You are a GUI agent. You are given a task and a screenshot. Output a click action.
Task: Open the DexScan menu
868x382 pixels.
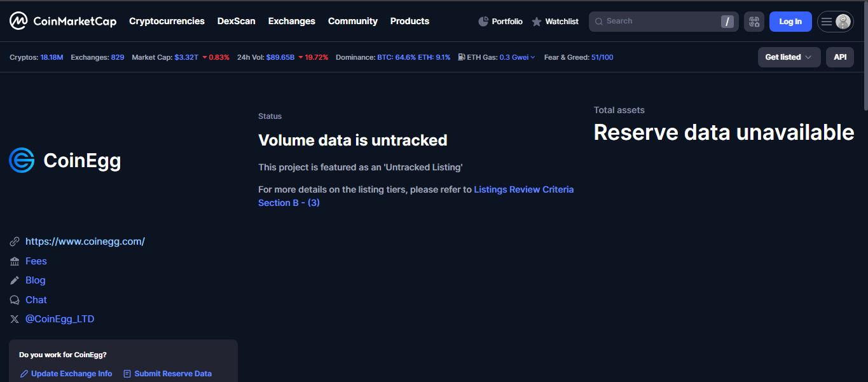click(237, 21)
